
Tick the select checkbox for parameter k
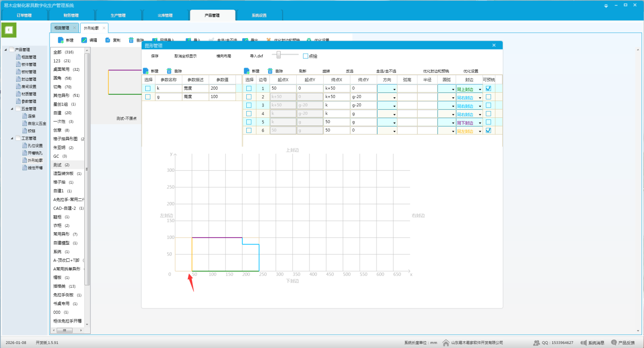point(148,89)
